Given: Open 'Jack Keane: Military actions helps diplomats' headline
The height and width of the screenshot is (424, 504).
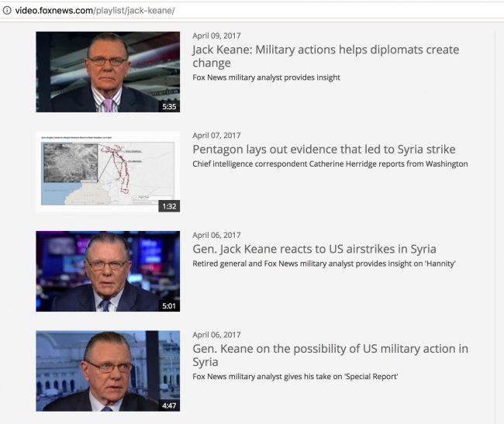Looking at the screenshot, I should point(326,57).
